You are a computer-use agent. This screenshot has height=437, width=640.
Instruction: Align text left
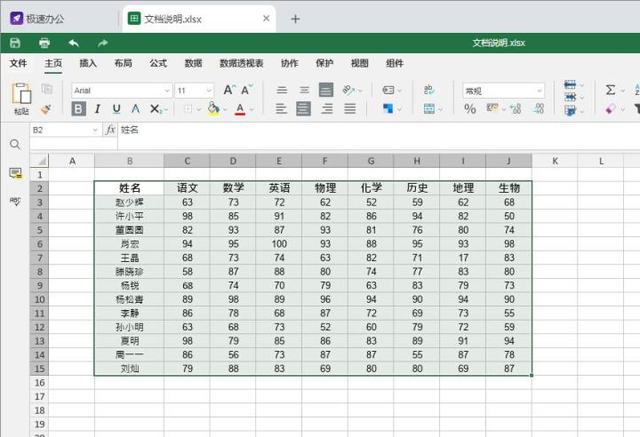281,109
